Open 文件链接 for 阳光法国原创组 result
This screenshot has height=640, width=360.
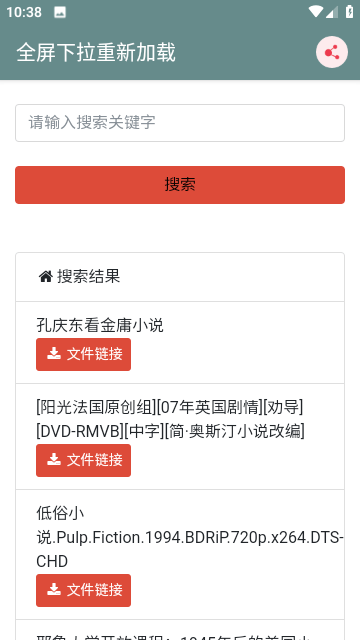click(83, 460)
